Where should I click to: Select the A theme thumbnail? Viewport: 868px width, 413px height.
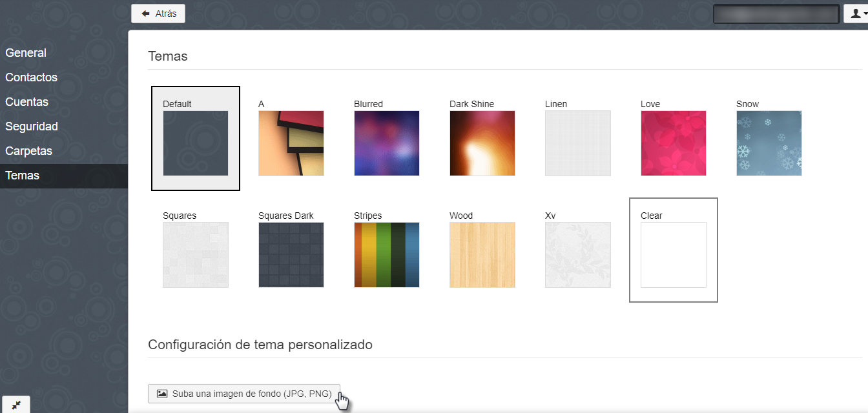291,143
